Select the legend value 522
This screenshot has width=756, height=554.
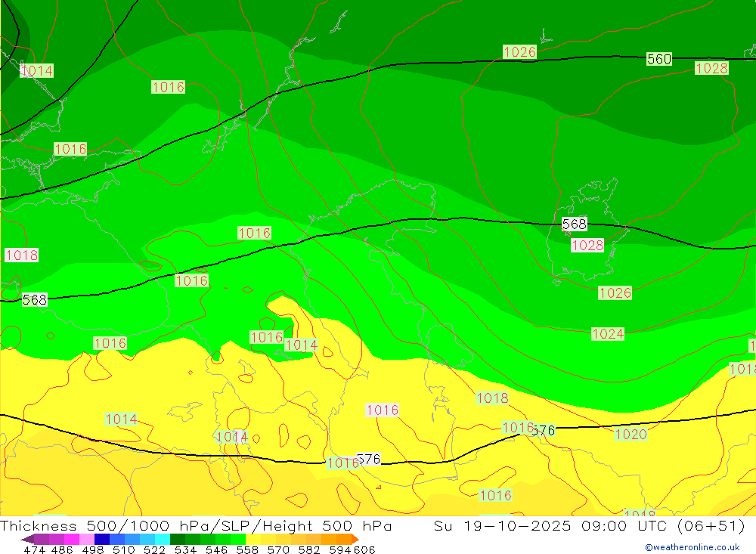(154, 549)
